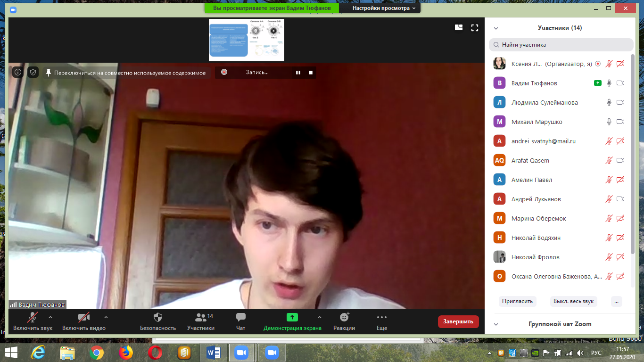Open share options arrow beside Демонстрация экрана
Viewport: 644px width, 362px height.
320,317
